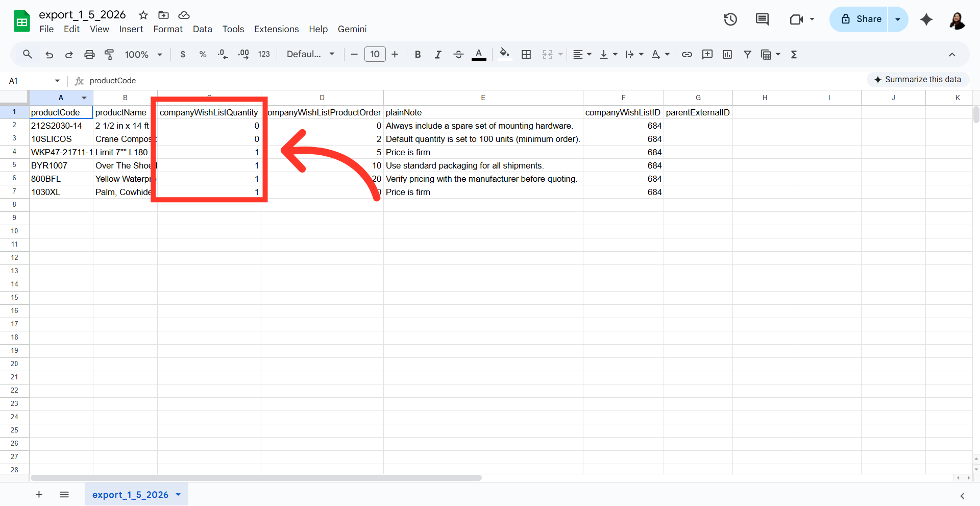Create a filter funnel icon
This screenshot has height=506, width=980.
pyautogui.click(x=747, y=55)
